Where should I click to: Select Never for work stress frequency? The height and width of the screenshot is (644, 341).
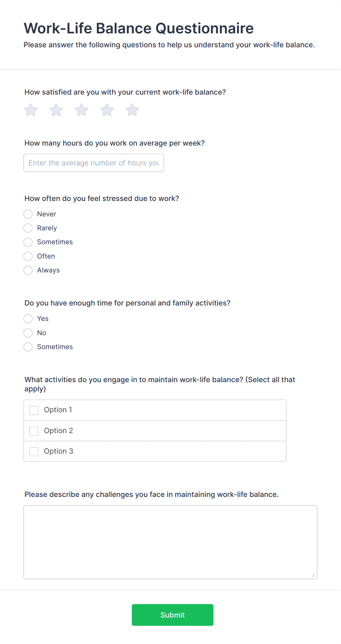pos(28,214)
